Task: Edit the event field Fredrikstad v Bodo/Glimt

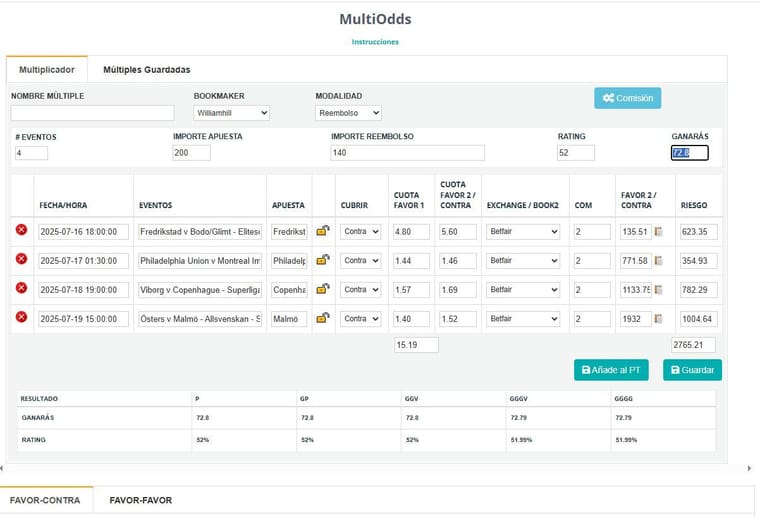Action: 200,232
